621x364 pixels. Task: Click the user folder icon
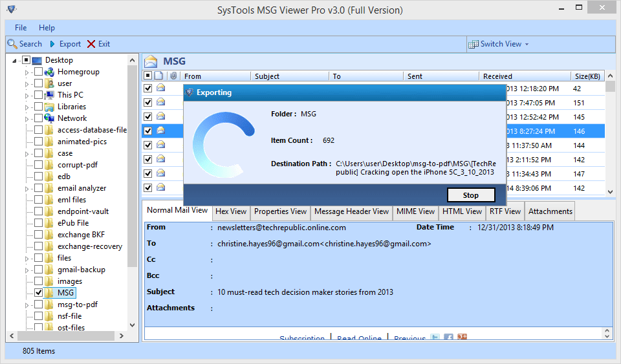click(x=49, y=83)
